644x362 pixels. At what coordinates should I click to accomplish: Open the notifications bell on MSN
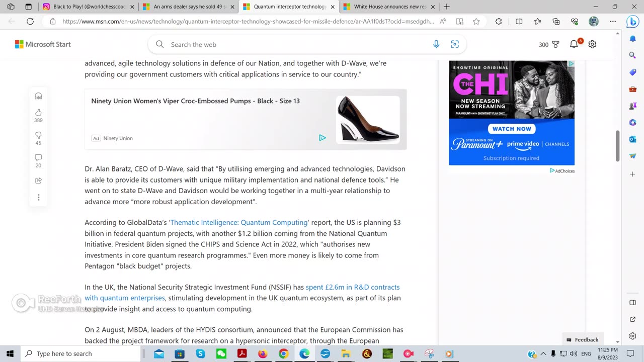pos(574,44)
